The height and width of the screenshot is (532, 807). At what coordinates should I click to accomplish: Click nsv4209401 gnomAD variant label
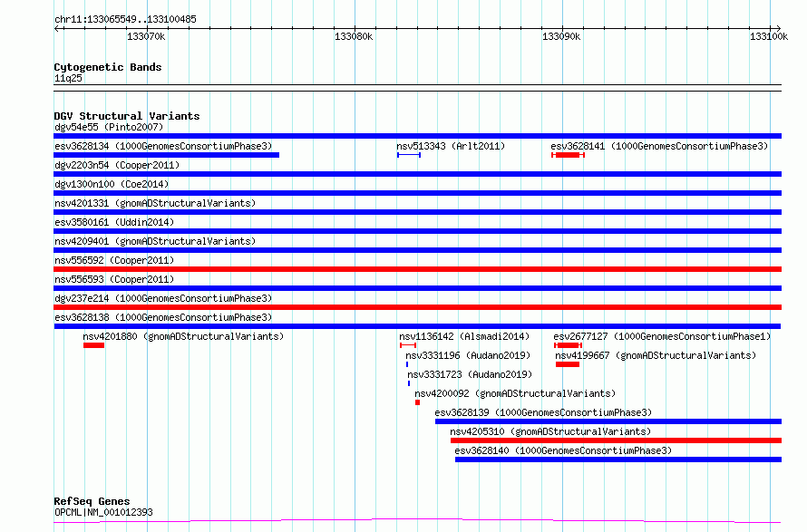(155, 241)
